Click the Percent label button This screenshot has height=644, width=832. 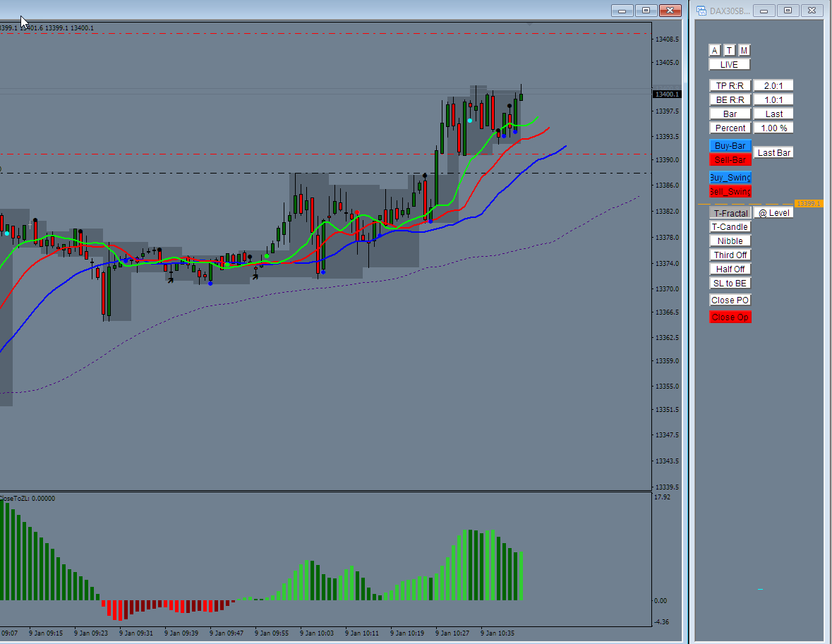pyautogui.click(x=730, y=128)
